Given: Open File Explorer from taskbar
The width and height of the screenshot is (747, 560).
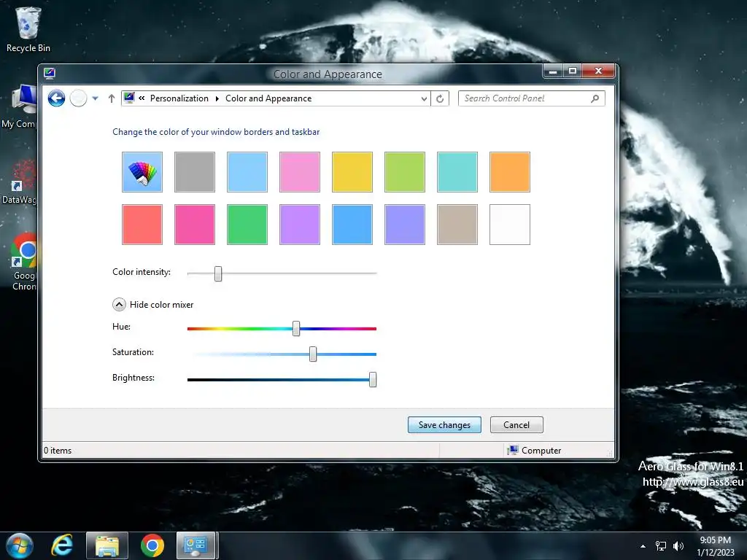Looking at the screenshot, I should pos(107,545).
